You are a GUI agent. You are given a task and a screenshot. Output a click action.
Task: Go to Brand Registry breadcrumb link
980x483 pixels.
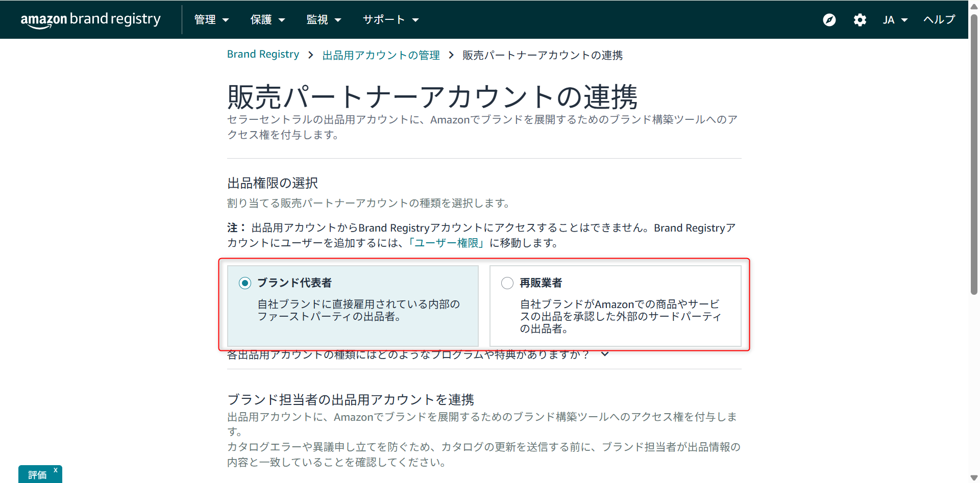coord(263,54)
